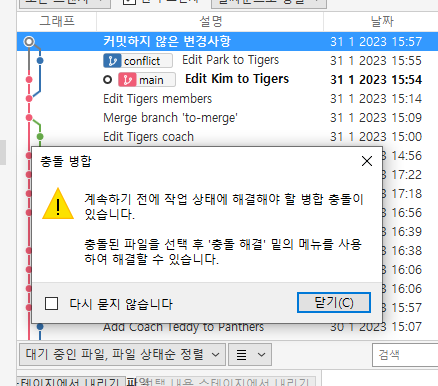Click the blue conflict commit graph node

[x=40, y=61]
